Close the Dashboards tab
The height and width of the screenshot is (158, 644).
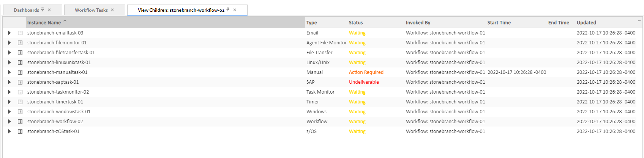[49, 10]
